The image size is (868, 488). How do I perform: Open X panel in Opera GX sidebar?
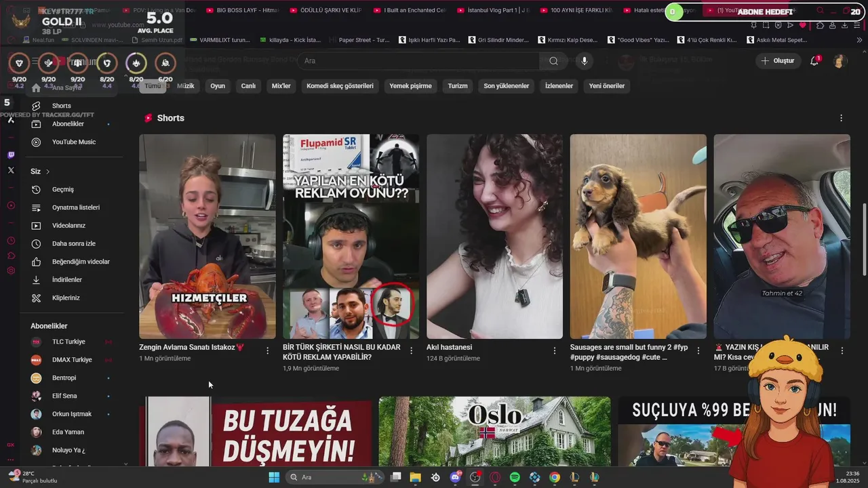pos(11,171)
